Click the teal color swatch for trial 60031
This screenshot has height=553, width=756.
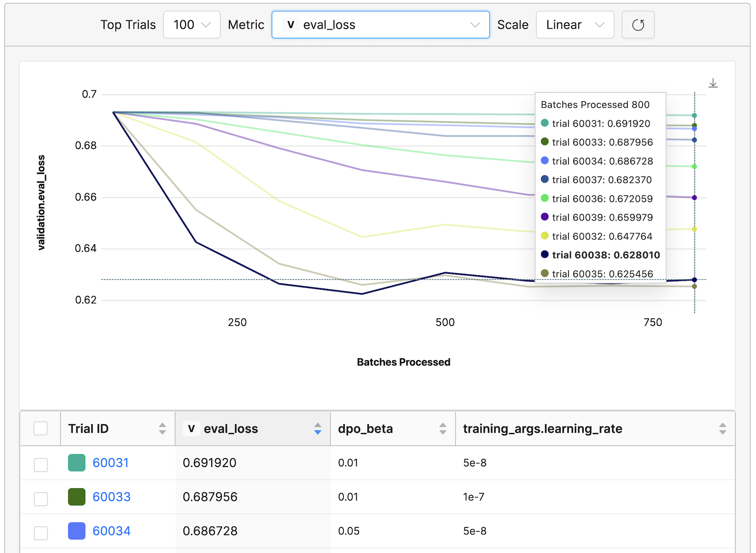click(77, 463)
